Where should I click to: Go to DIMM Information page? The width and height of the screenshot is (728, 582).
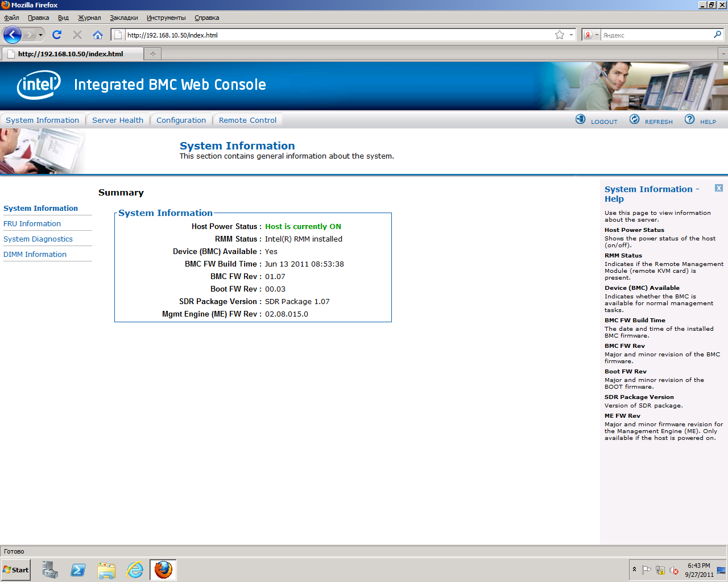(35, 255)
